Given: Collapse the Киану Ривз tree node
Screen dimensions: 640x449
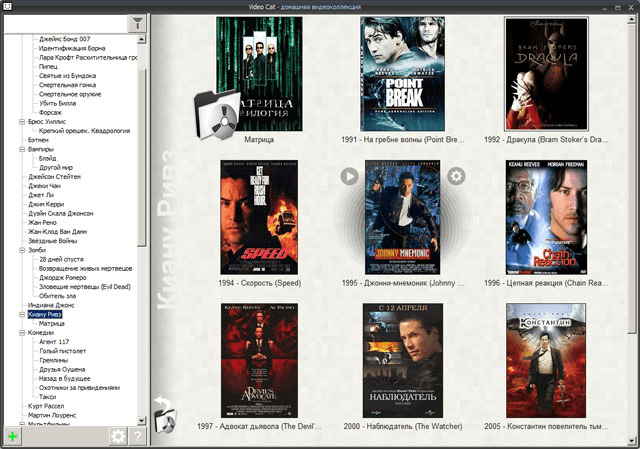Looking at the screenshot, I should pos(22,314).
